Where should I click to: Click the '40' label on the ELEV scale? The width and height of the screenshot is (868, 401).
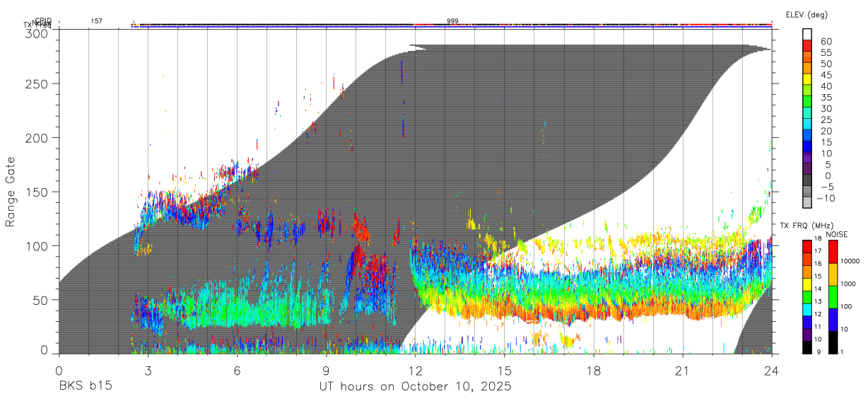point(826,86)
